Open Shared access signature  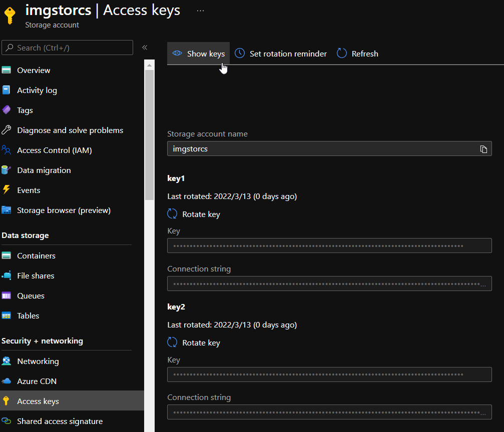point(60,421)
